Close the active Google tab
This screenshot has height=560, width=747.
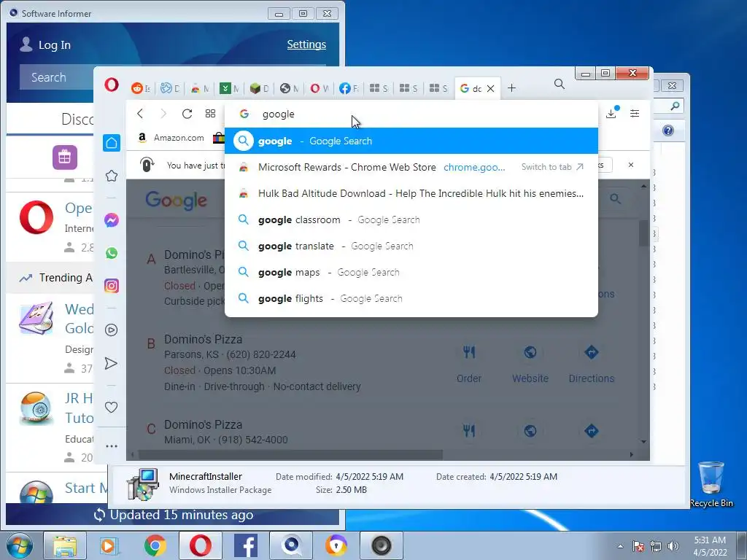490,88
